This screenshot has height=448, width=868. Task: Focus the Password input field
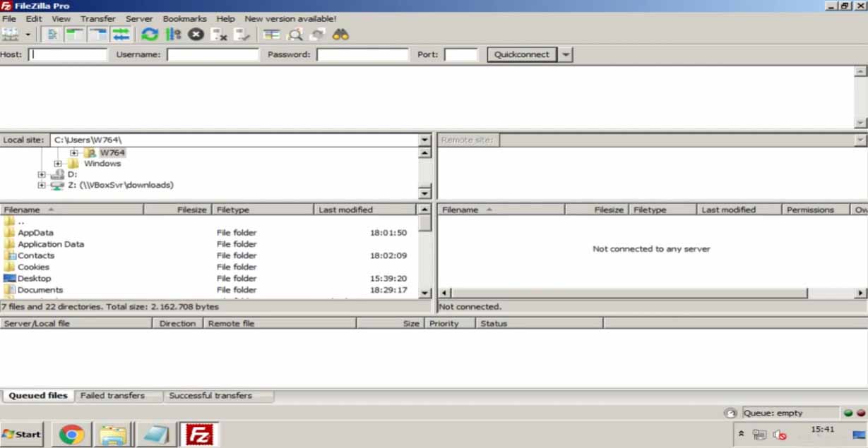click(x=362, y=54)
